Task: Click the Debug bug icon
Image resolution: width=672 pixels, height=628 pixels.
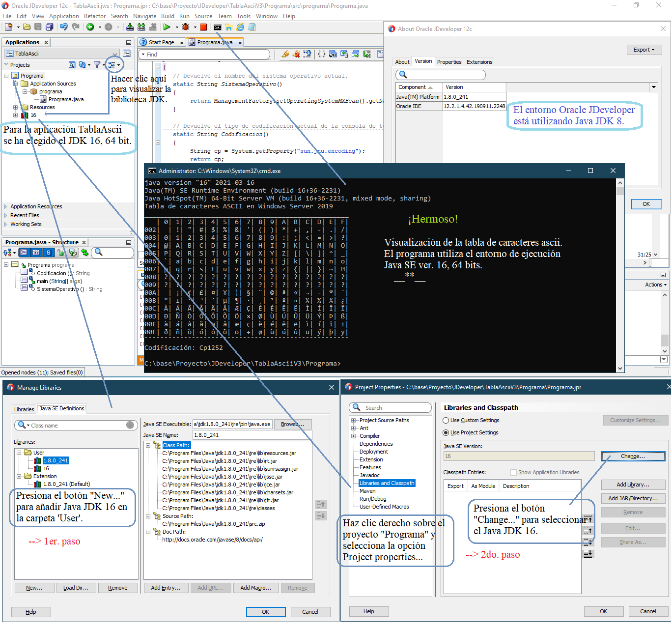Action: pos(186,27)
